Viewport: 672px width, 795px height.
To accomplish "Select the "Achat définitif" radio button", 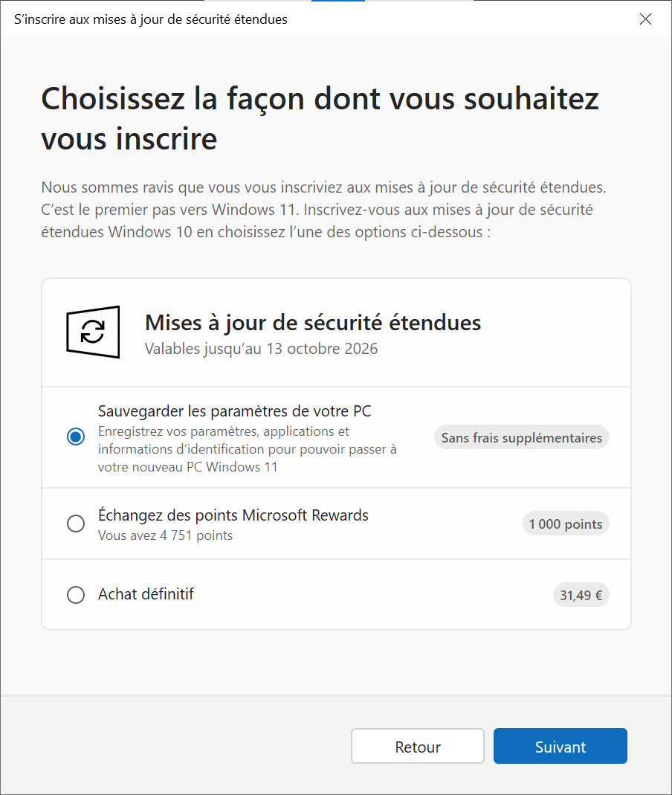I will pyautogui.click(x=76, y=595).
